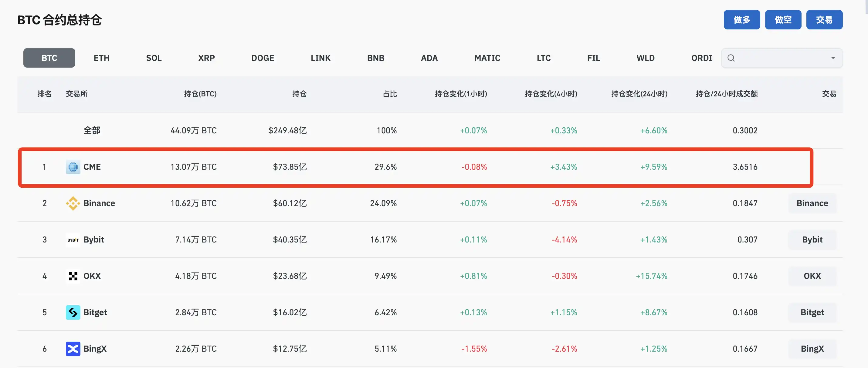
Task: Switch to the ORDI tab
Action: pos(702,58)
